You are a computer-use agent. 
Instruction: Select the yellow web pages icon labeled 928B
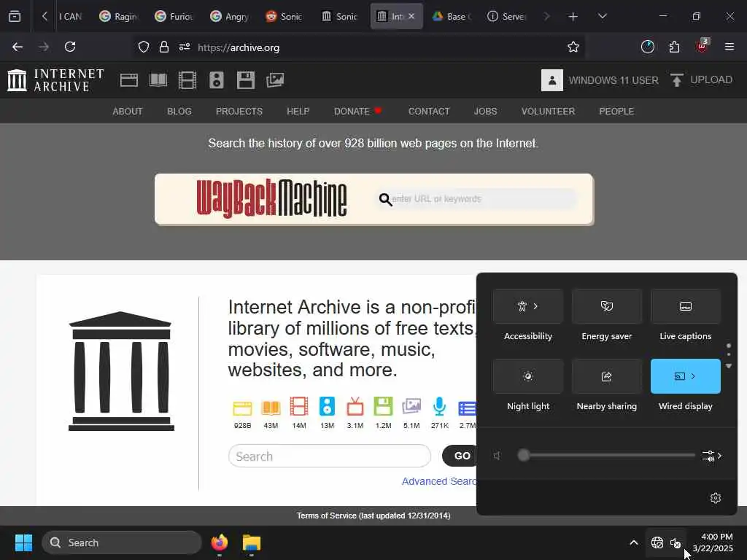tap(242, 408)
